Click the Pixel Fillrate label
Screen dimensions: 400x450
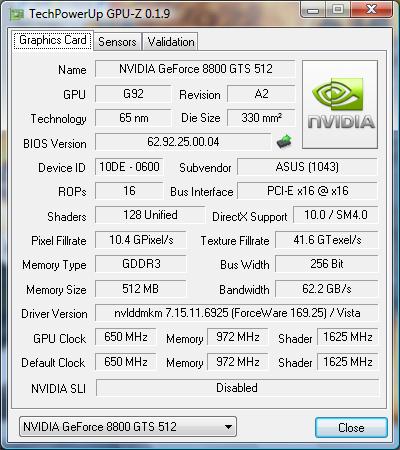click(x=59, y=241)
